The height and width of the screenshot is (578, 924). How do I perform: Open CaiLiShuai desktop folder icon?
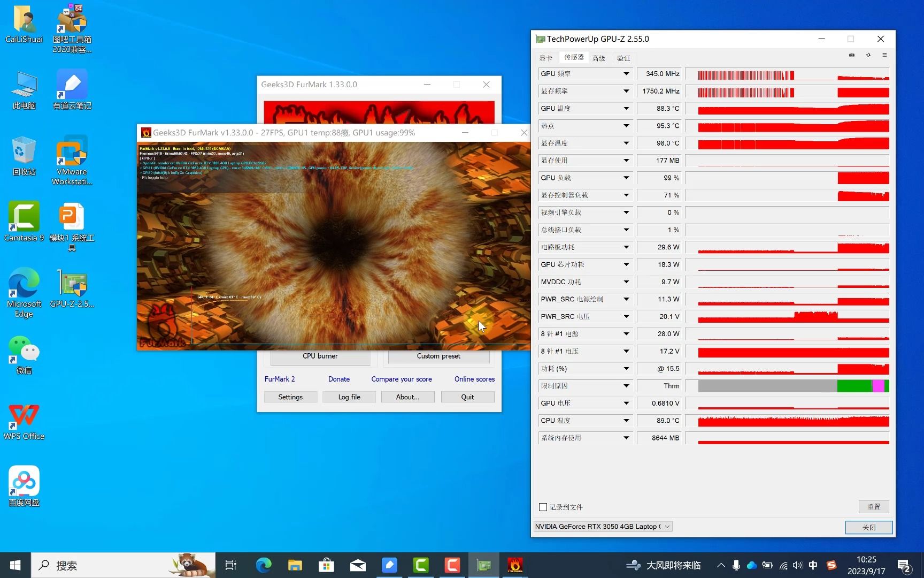coord(24,24)
